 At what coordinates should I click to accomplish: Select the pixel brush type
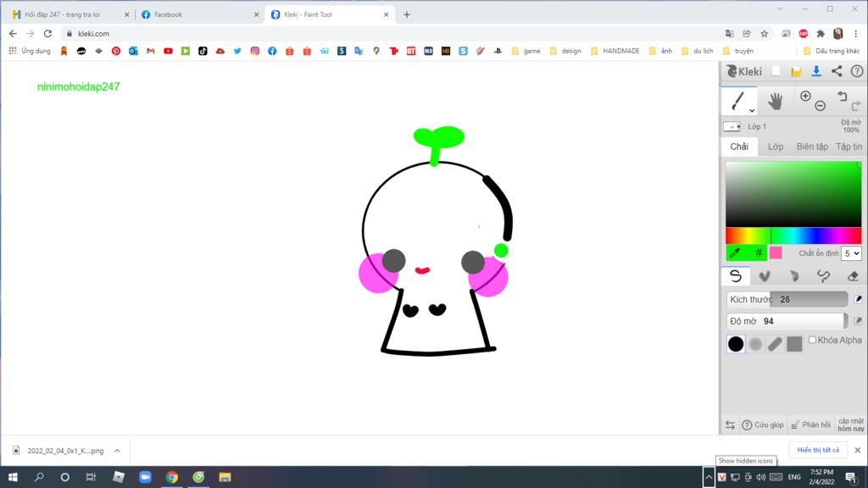(x=823, y=275)
